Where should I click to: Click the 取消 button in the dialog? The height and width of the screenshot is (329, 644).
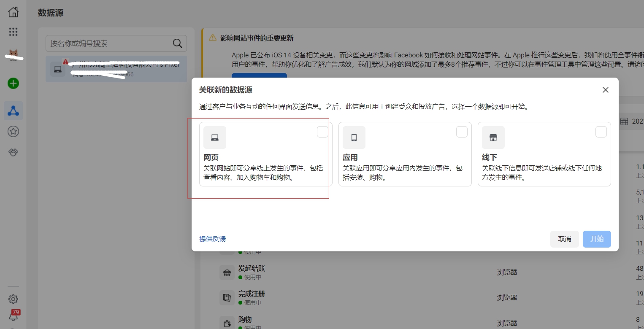click(x=564, y=239)
